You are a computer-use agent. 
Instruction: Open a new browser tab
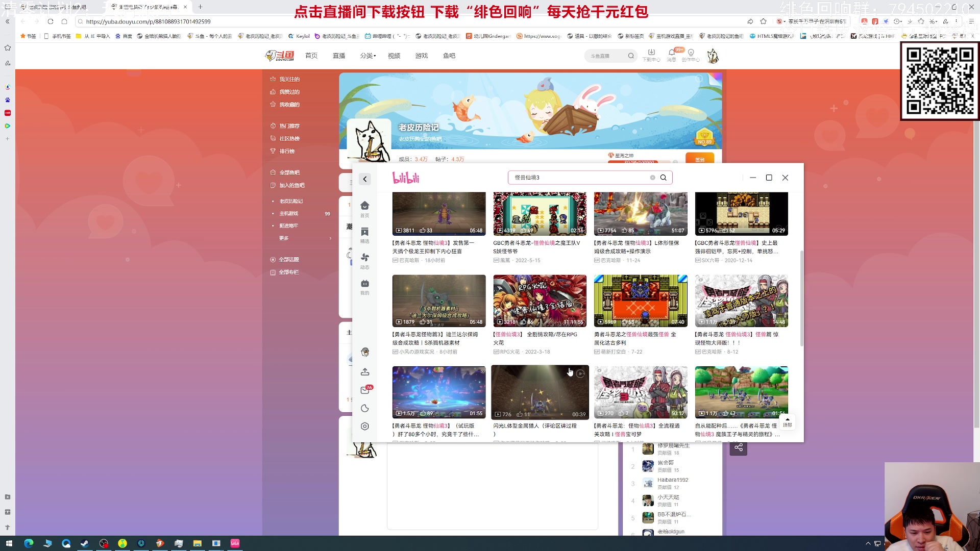click(x=201, y=7)
